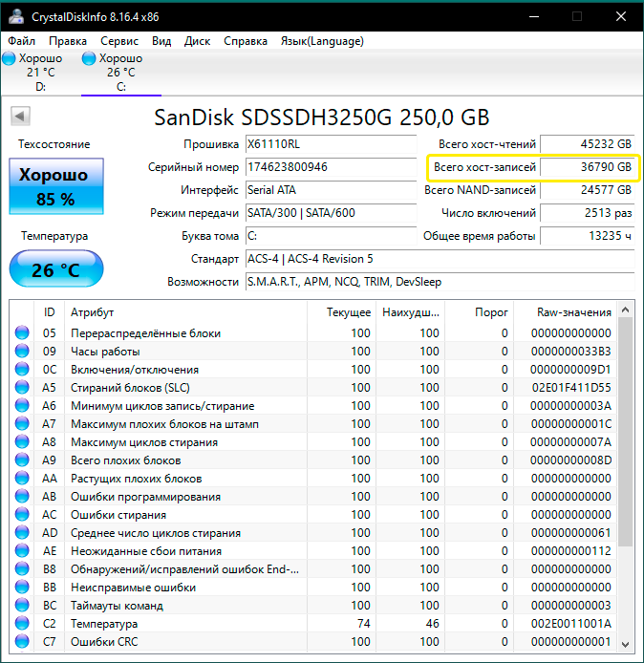The width and height of the screenshot is (644, 663).
Task: Click the status orb for attribute AB
Action: tap(22, 497)
